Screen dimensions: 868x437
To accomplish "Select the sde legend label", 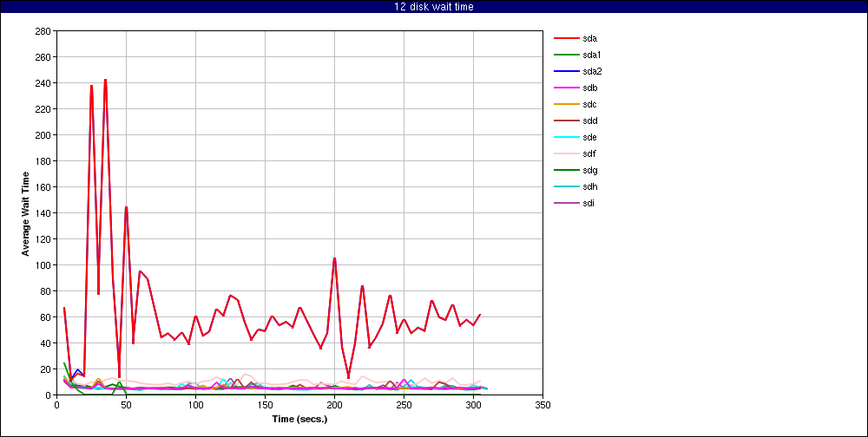I will click(x=589, y=137).
